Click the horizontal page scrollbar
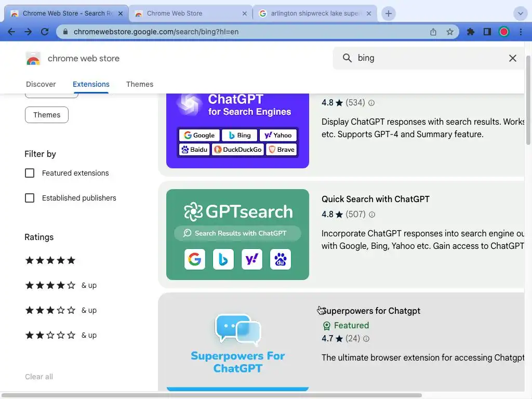Screen dimensions: 532x399 (212, 395)
